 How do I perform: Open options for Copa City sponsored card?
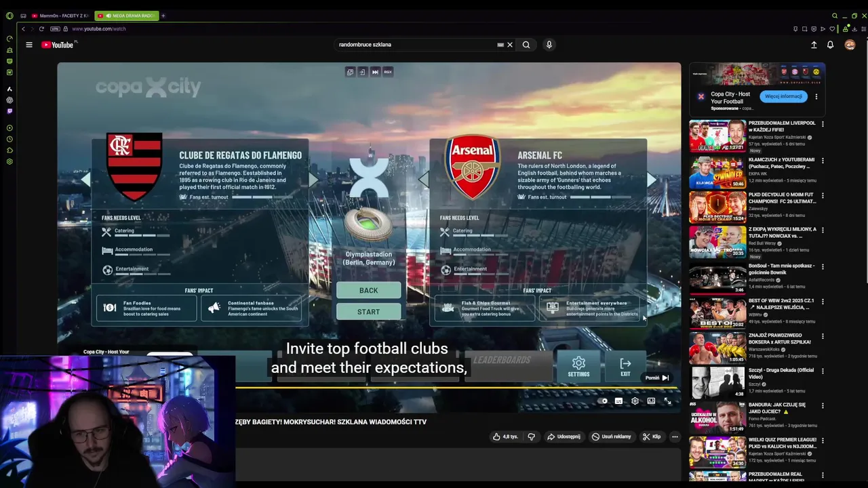tap(816, 96)
